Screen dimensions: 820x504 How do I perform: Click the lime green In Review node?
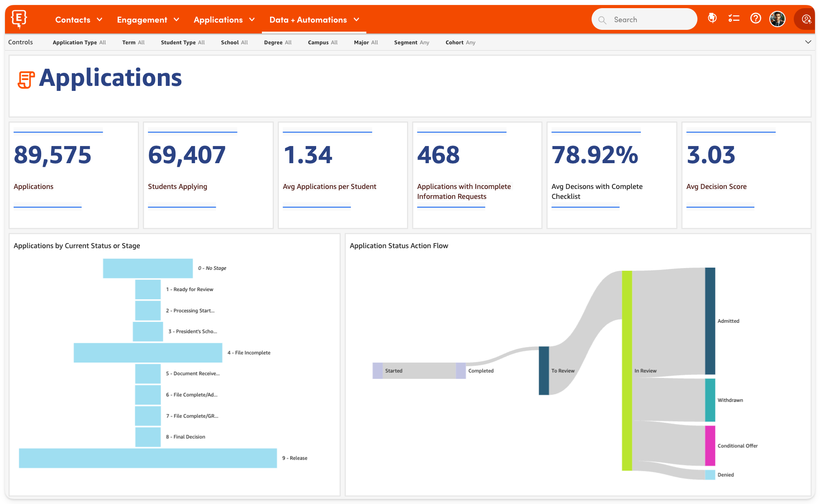click(626, 371)
